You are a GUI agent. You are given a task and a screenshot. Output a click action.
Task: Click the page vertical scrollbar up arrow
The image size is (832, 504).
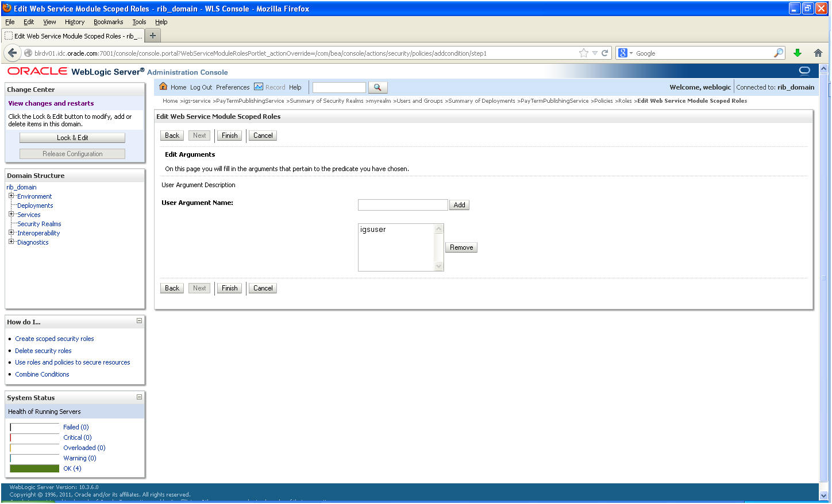823,68
